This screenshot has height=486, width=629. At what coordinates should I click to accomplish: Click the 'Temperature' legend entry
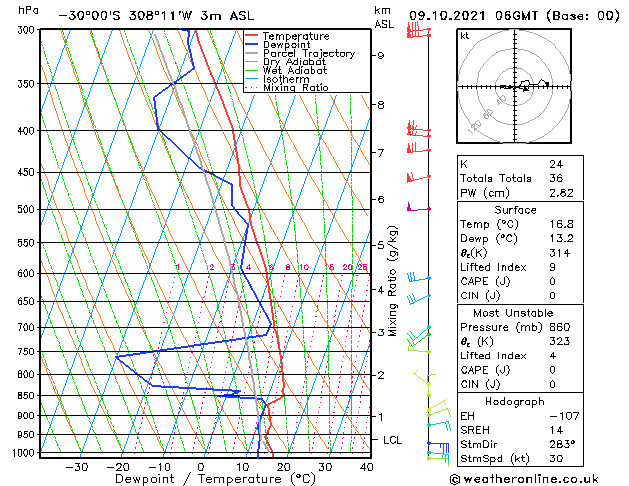point(296,36)
